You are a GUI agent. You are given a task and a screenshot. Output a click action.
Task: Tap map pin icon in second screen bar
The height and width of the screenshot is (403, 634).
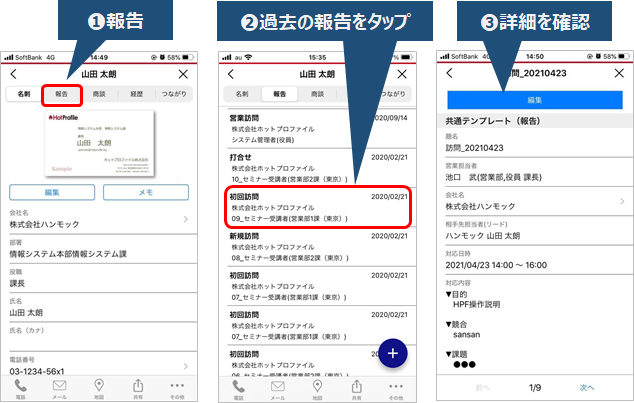point(317,389)
